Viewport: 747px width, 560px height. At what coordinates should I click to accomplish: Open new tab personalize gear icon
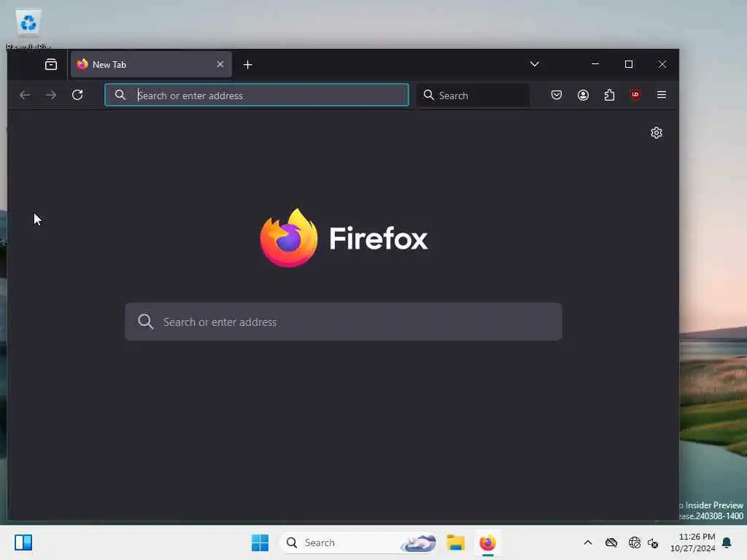(x=657, y=133)
